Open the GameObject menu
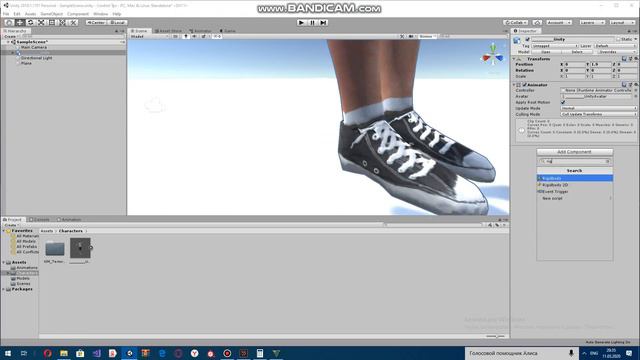640x360 pixels. click(x=51, y=14)
